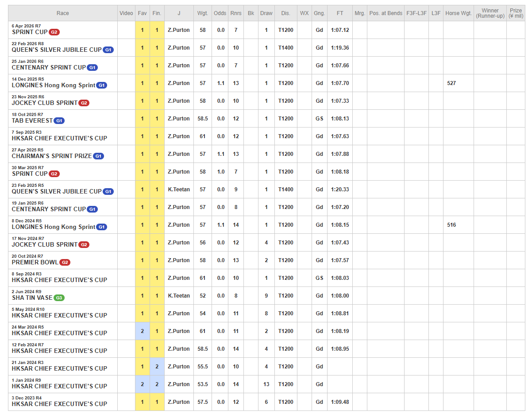Open the 6 Apr 2026 SPRINT CUP race
The width and height of the screenshot is (532, 418).
tap(30, 32)
